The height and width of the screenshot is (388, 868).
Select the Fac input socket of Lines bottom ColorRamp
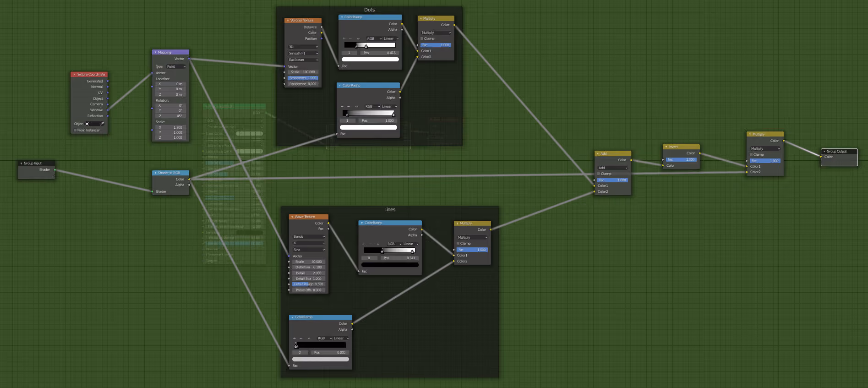(x=289, y=366)
